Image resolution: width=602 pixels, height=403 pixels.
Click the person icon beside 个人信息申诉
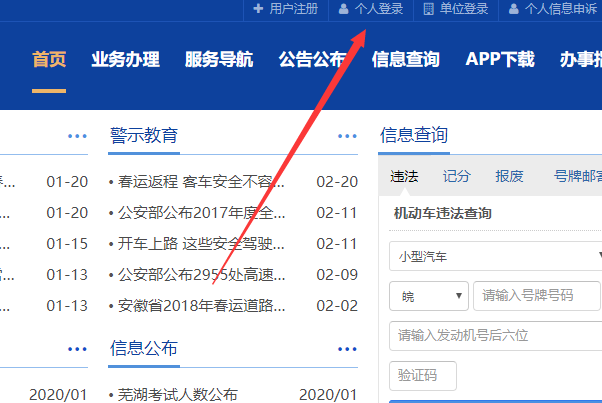pyautogui.click(x=514, y=9)
